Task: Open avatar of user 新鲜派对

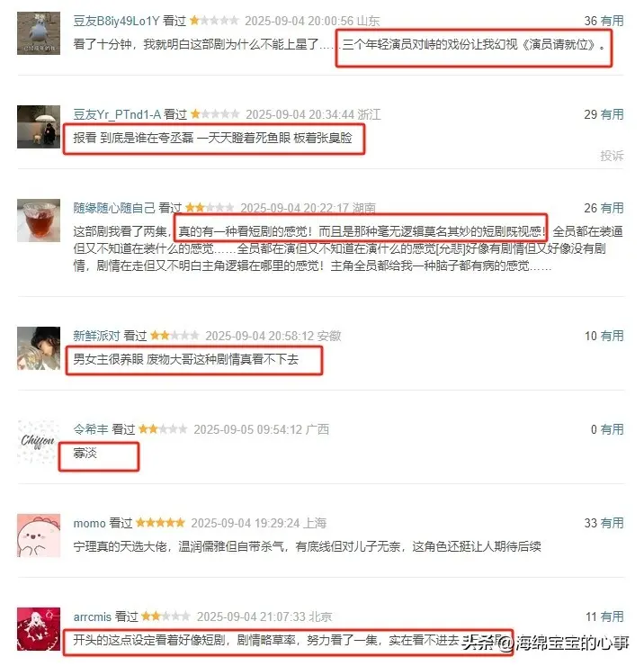Action: point(39,348)
